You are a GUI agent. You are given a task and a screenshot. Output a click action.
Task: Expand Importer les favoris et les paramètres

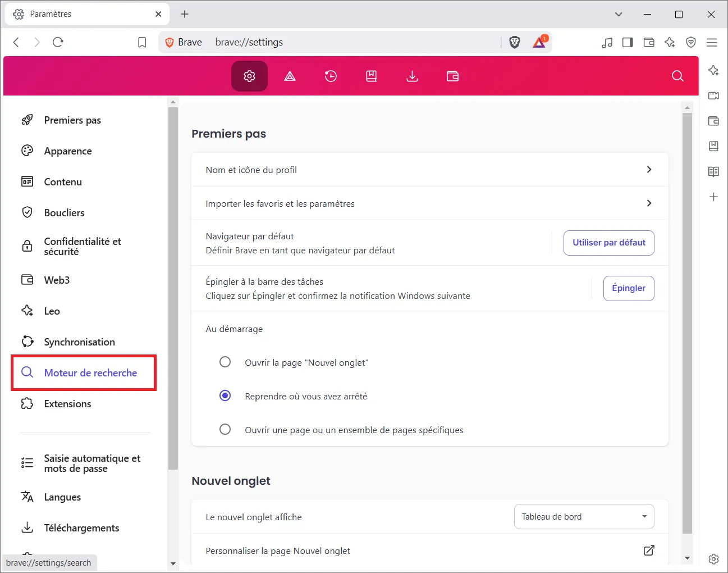click(430, 203)
